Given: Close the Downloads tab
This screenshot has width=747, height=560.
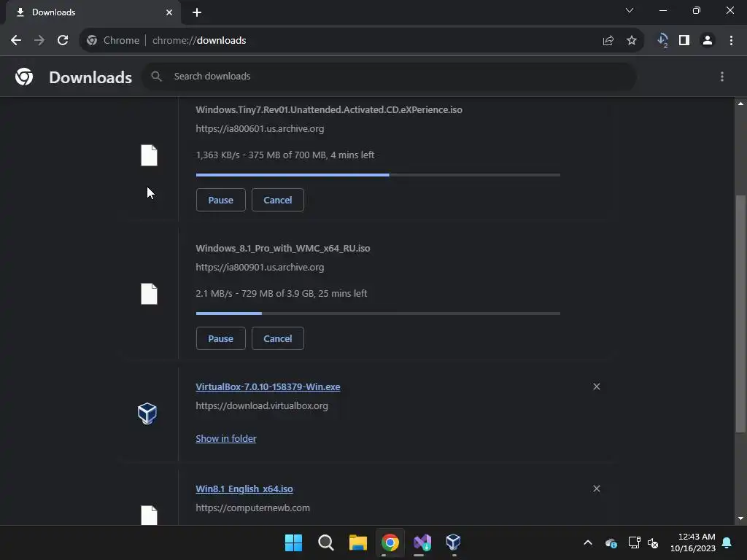Looking at the screenshot, I should point(169,12).
